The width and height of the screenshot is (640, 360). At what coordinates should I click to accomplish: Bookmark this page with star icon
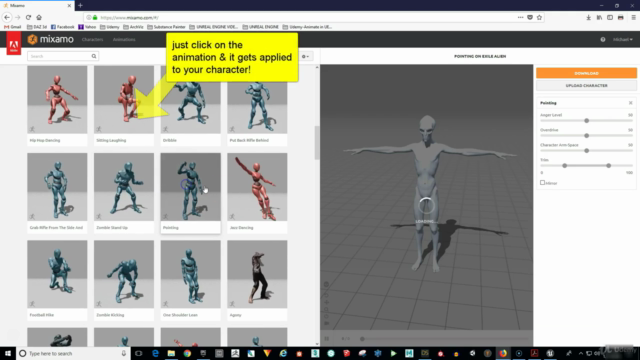point(539,18)
